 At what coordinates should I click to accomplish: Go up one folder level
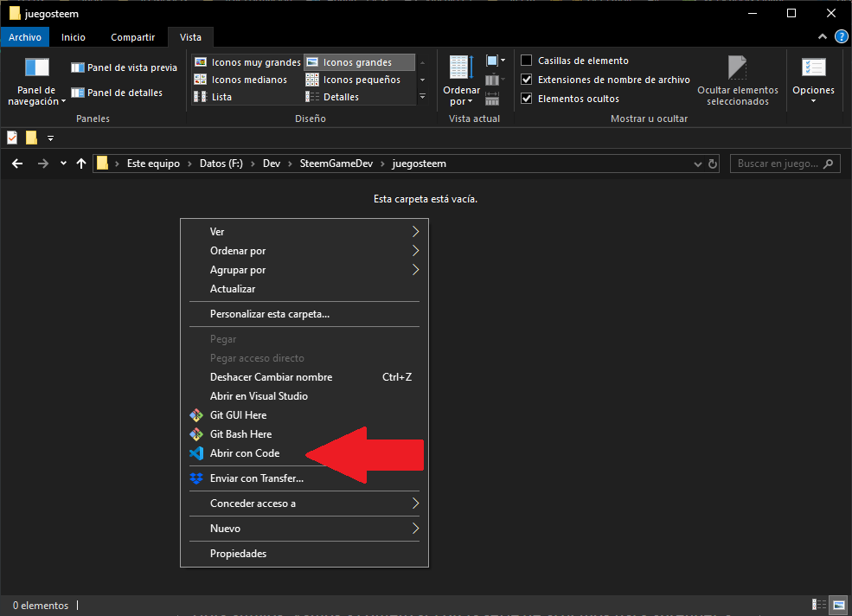click(81, 164)
